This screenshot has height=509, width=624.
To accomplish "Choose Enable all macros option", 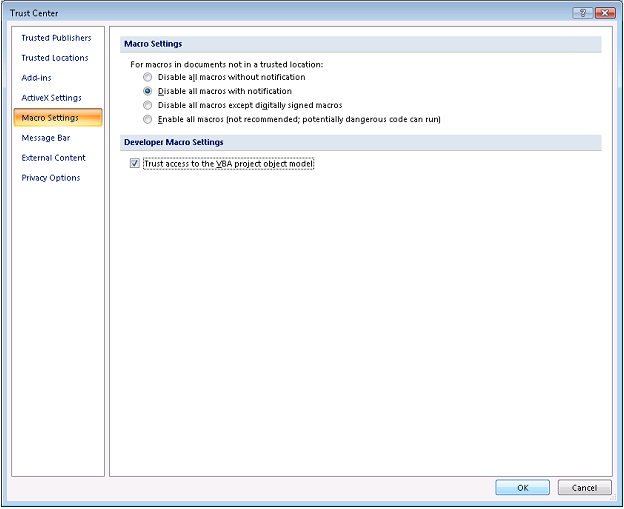I will click(x=149, y=119).
